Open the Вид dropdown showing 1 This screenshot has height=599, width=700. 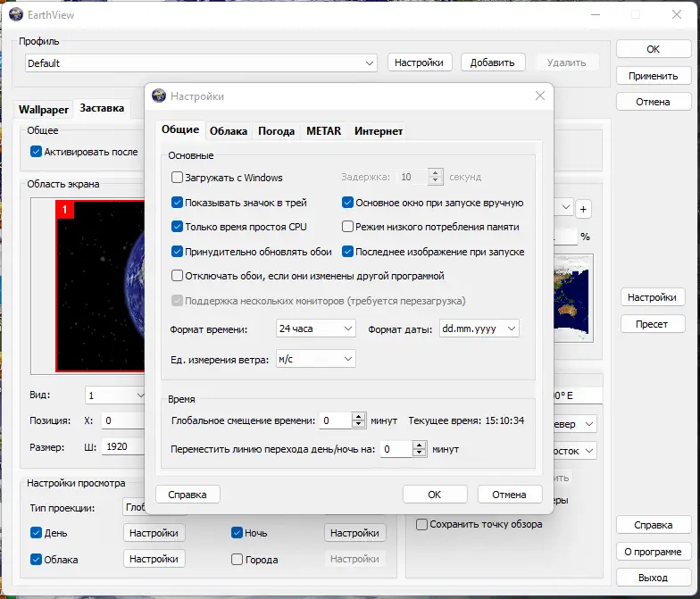[114, 395]
